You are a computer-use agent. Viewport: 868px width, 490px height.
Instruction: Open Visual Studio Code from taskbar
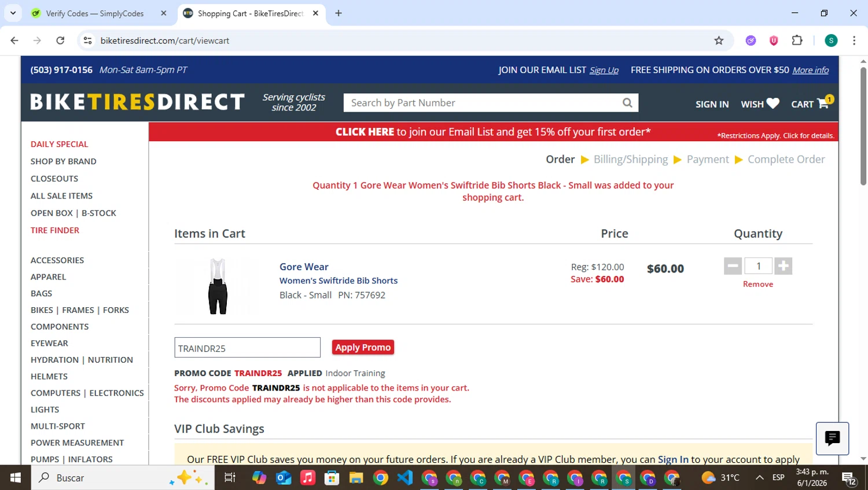point(405,478)
